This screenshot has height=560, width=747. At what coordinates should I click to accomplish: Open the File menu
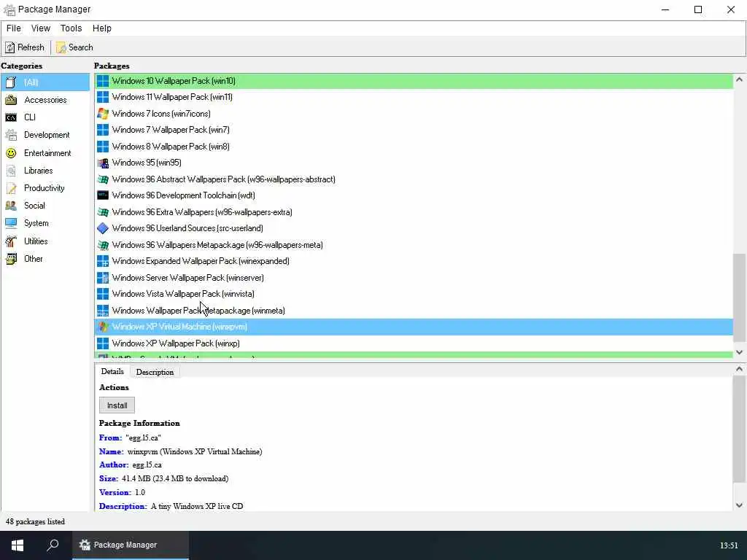tap(13, 28)
